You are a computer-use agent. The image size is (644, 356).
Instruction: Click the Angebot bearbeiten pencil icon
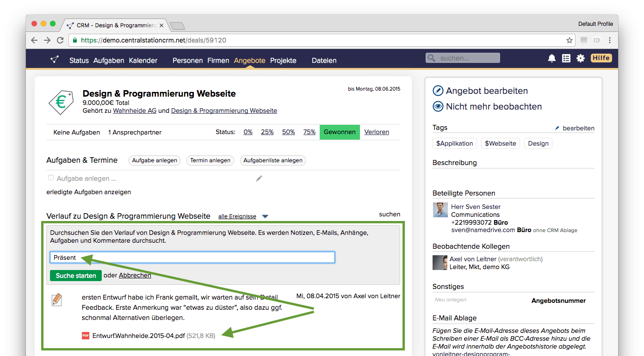click(438, 91)
